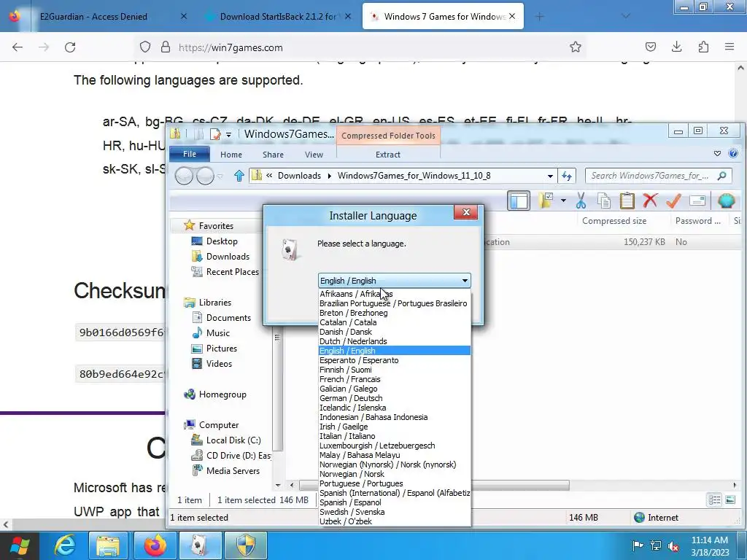Click the orange checkmark Properties icon
The width and height of the screenshot is (747, 560).
673,201
